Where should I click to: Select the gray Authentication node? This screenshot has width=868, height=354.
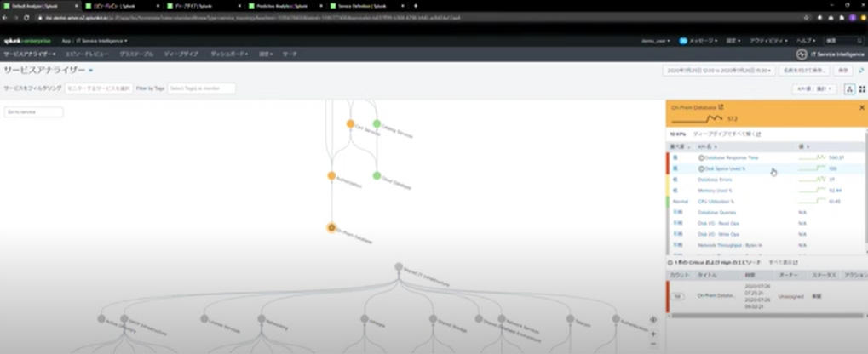(x=616, y=319)
